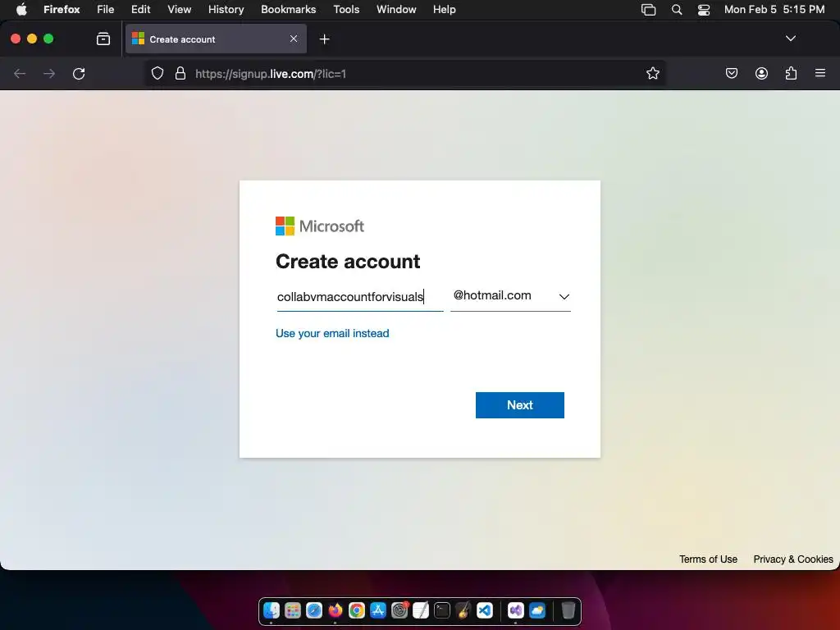Reload the current page
The width and height of the screenshot is (840, 630).
(x=79, y=73)
